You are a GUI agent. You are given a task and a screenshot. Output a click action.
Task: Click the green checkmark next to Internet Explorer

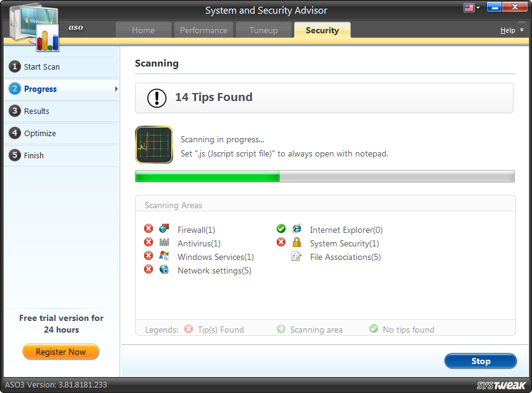281,229
